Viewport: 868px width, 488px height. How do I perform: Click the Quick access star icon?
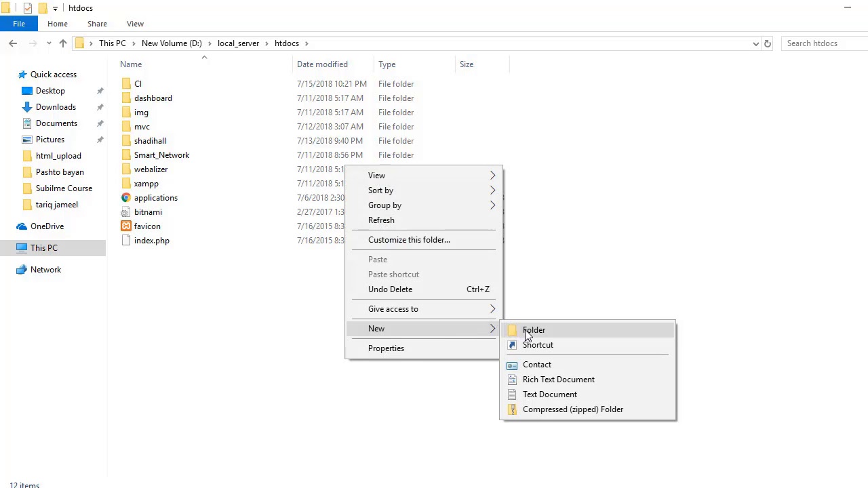tap(22, 75)
